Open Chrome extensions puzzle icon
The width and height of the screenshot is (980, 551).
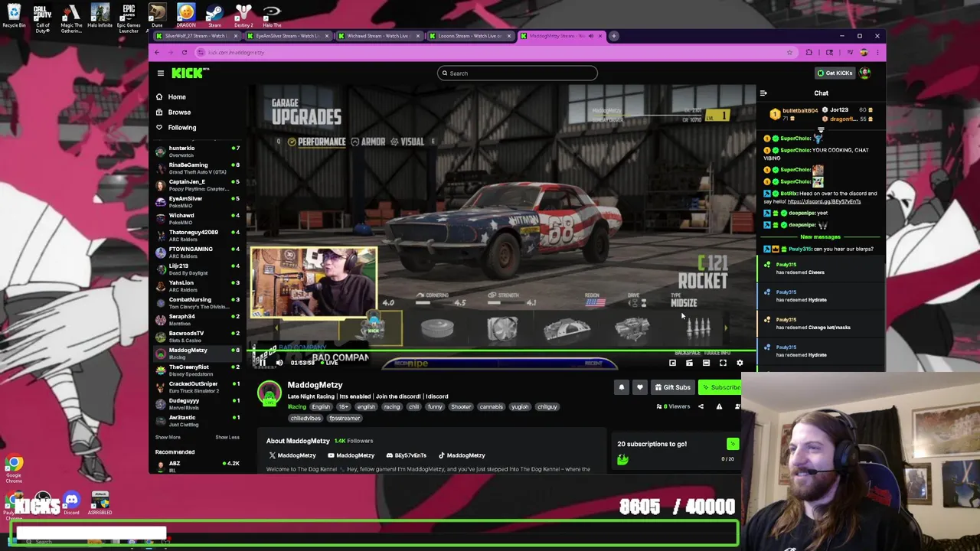[x=808, y=52]
